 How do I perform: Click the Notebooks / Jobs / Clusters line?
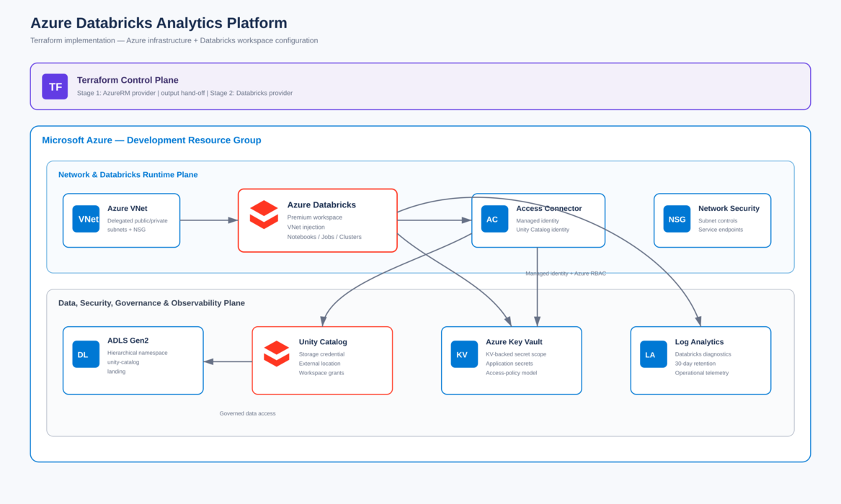tap(324, 237)
